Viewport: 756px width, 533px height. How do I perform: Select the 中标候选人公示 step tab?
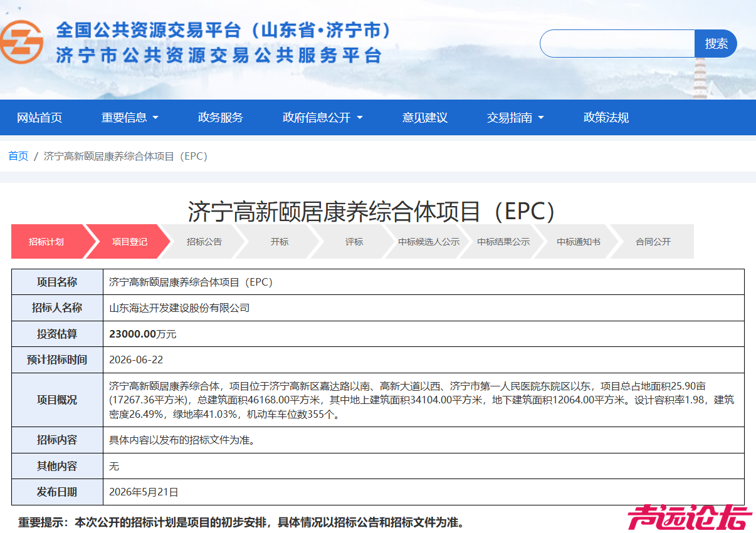coord(429,242)
